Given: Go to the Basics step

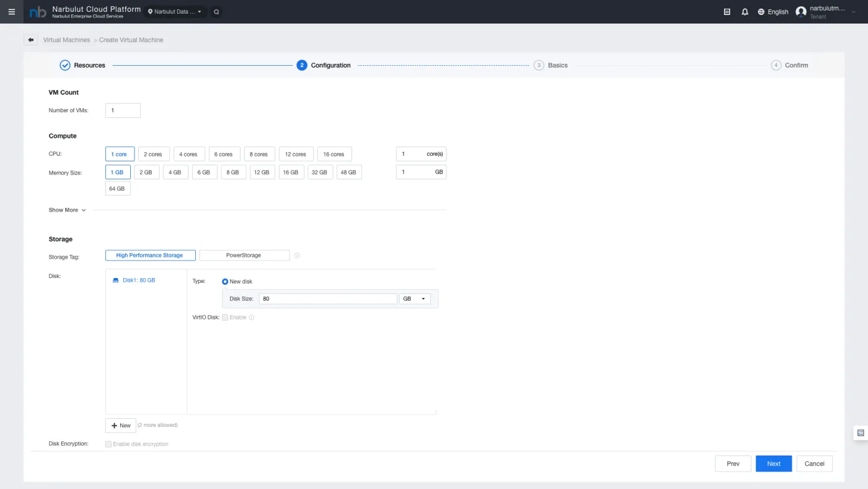Looking at the screenshot, I should click(x=551, y=65).
